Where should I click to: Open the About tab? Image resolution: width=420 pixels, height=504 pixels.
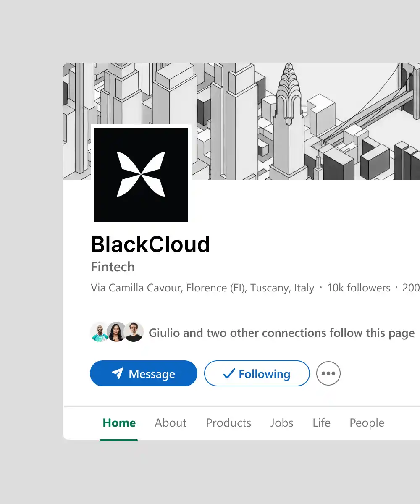coord(171,423)
